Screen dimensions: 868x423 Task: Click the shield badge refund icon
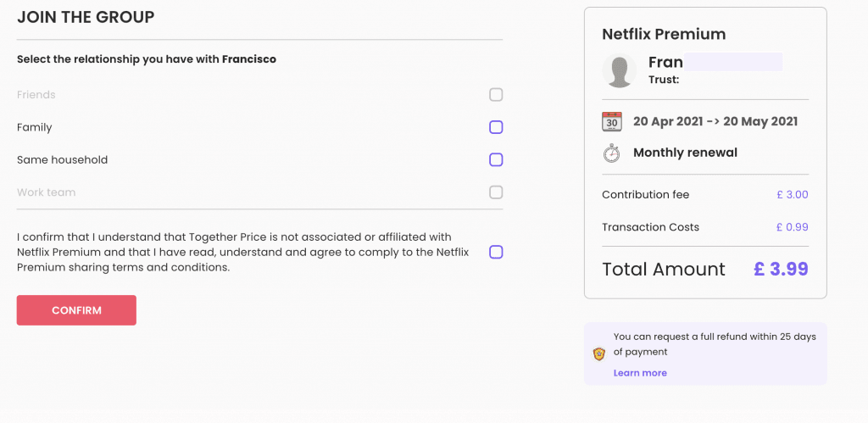click(599, 354)
